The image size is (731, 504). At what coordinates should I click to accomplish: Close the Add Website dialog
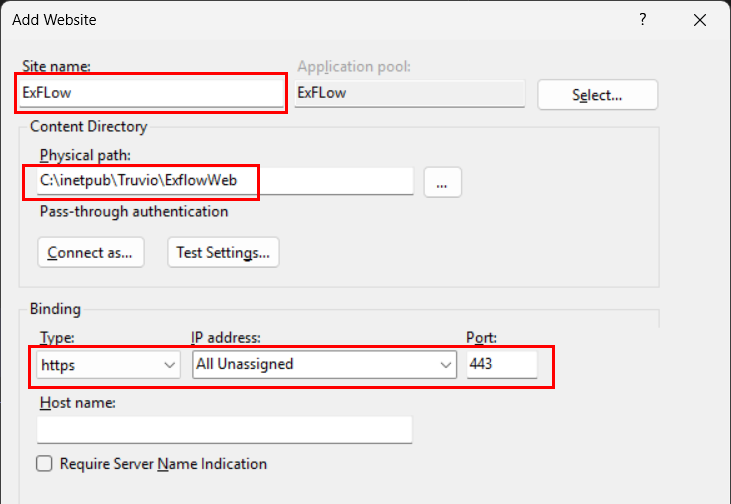700,20
